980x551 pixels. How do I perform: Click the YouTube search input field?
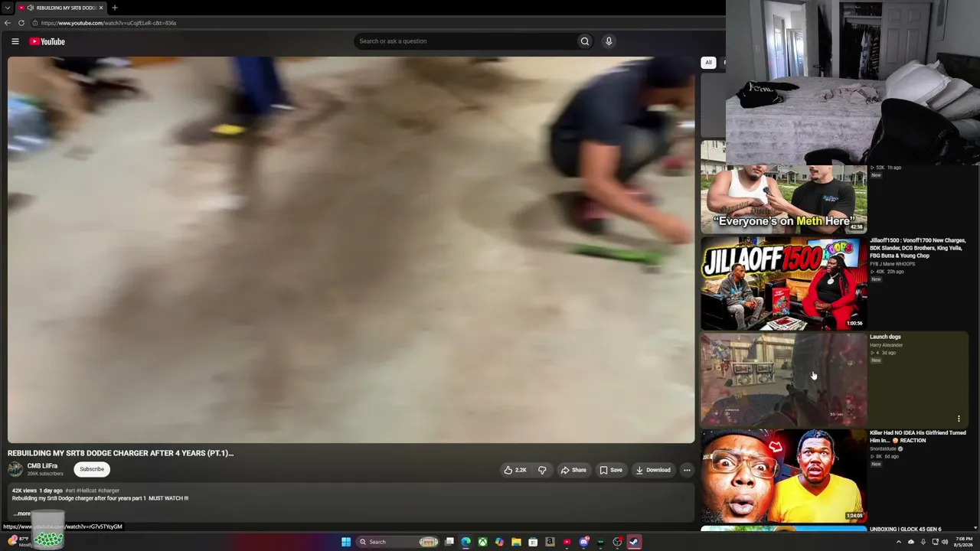(x=465, y=41)
